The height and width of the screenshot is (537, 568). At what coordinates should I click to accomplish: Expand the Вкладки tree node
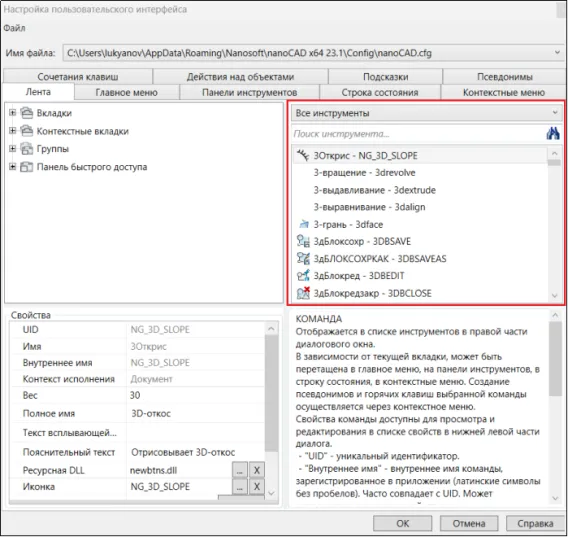[13, 113]
